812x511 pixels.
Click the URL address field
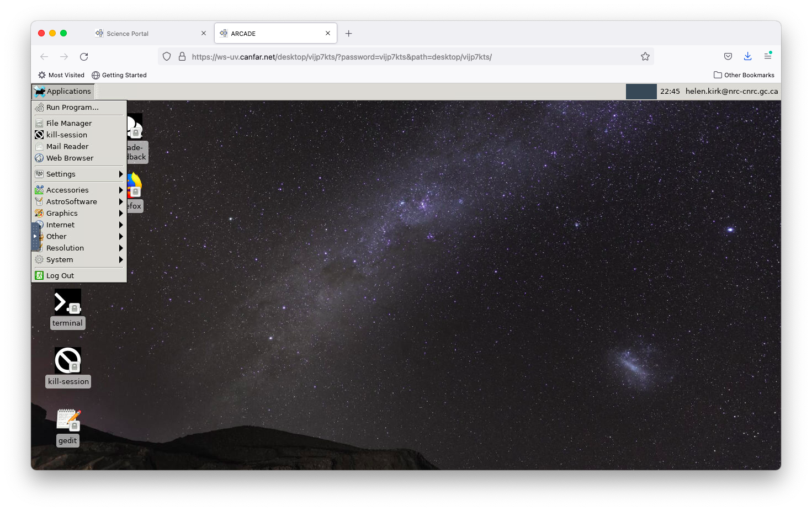406,57
